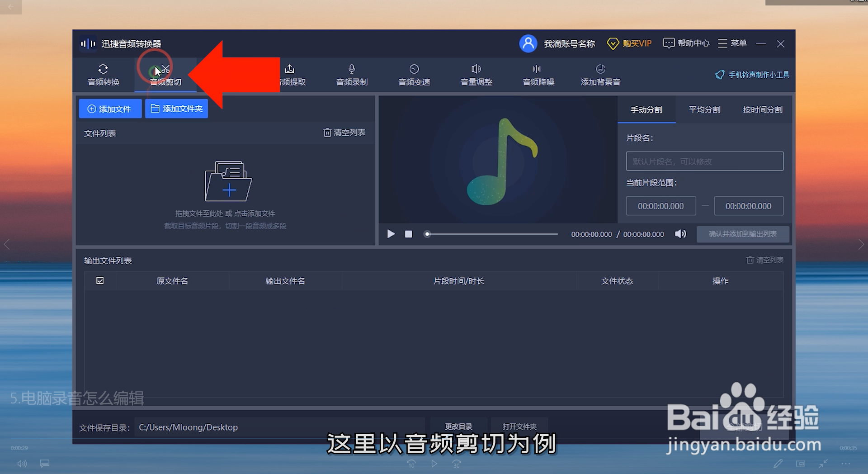
Task: Mute the preview volume speaker icon
Action: coord(680,234)
